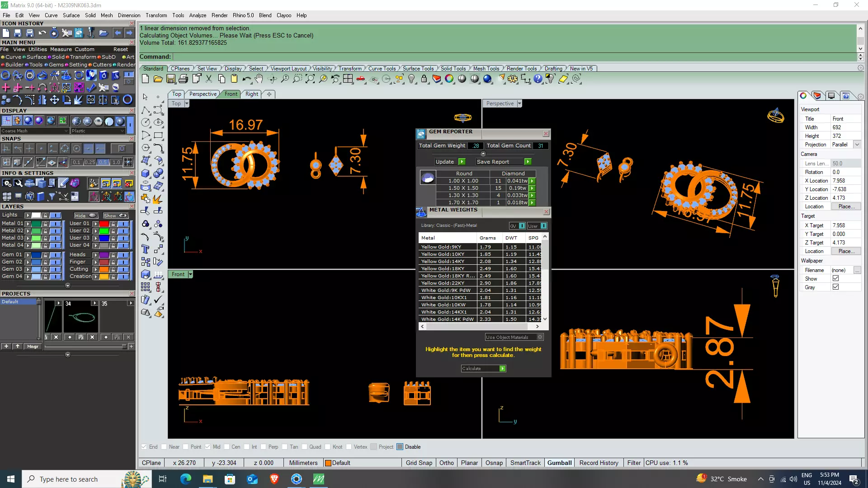Open the Perspective viewport title dropdown
The image size is (868, 488).
pos(519,103)
